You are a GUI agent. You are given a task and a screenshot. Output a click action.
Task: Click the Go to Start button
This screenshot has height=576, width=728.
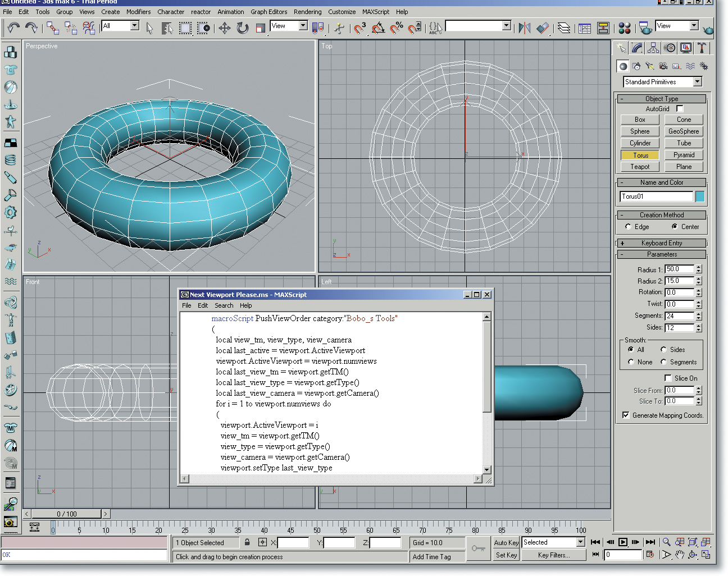tap(595, 542)
